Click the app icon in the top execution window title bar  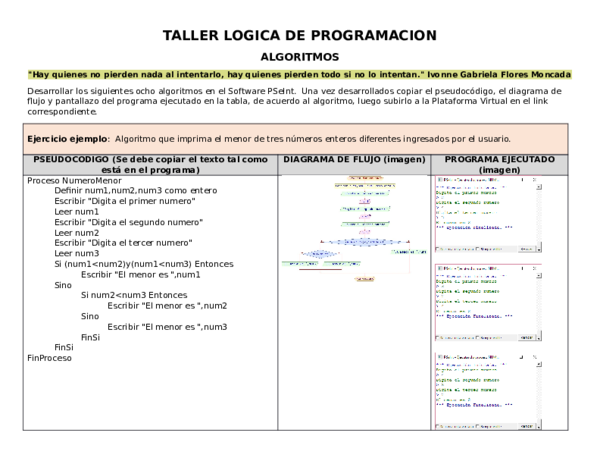point(439,179)
